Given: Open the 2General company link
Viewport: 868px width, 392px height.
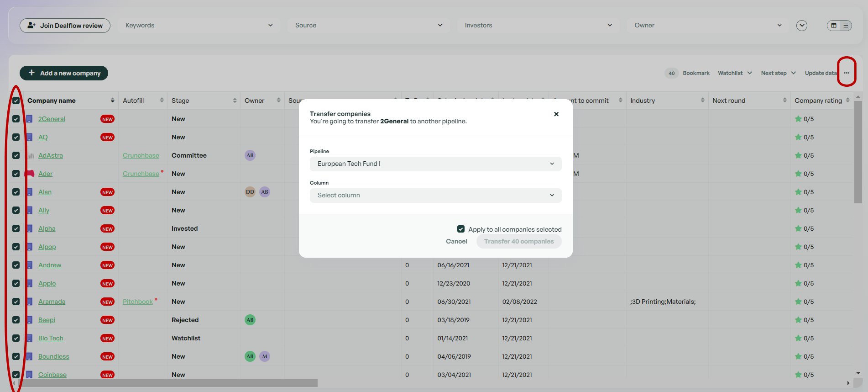Looking at the screenshot, I should coord(52,119).
